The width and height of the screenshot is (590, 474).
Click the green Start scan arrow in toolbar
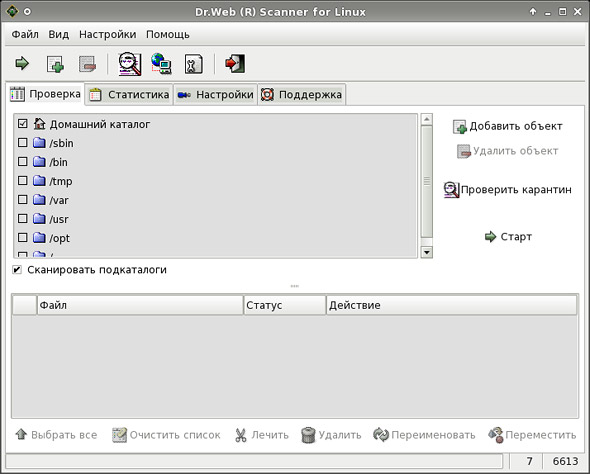click(22, 63)
